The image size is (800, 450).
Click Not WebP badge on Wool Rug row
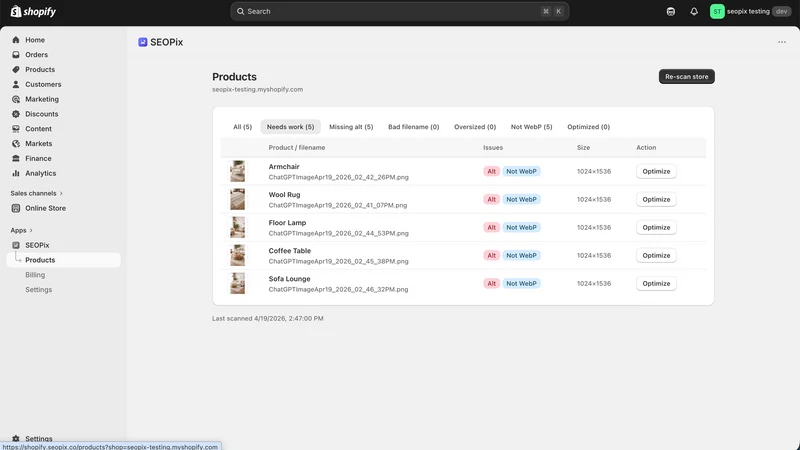pos(521,199)
